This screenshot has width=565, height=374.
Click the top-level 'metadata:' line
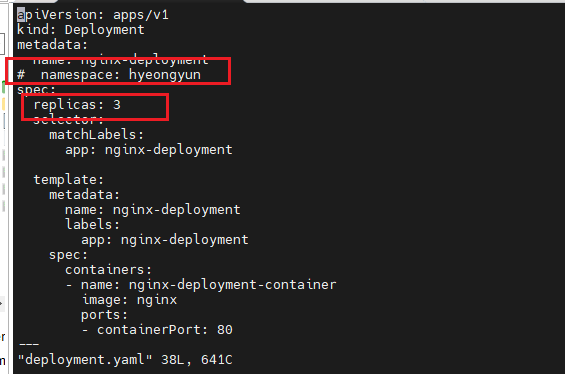(x=53, y=45)
